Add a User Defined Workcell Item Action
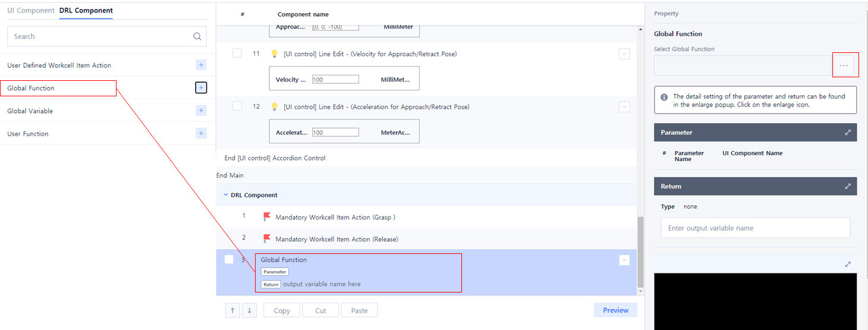This screenshot has width=868, height=330. pos(201,65)
